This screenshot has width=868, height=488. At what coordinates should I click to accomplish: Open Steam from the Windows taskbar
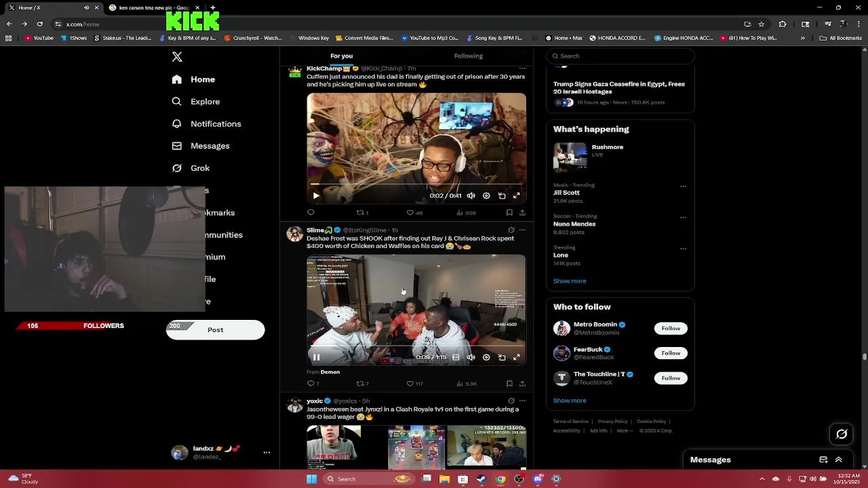pos(481,479)
